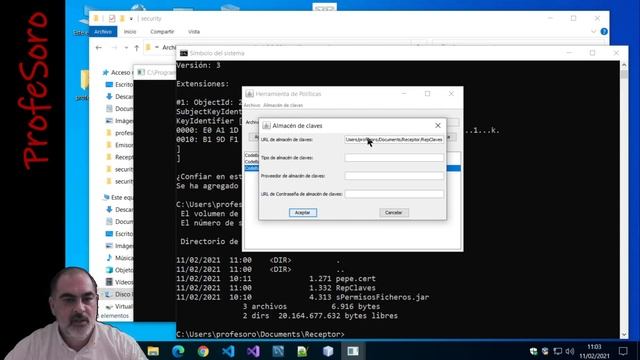Image resolution: width=640 pixels, height=360 pixels.
Task: Select Música in the navigation pane
Action: pyautogui.click(x=119, y=258)
